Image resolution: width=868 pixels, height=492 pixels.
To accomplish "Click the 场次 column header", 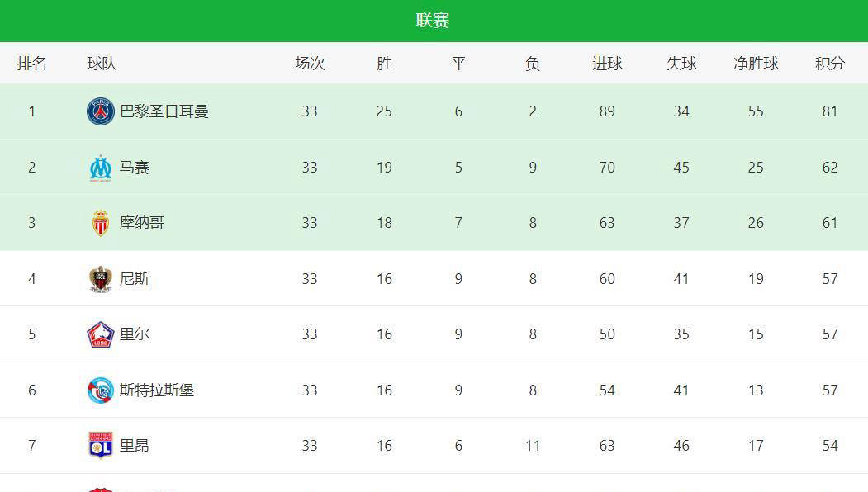I will pos(310,64).
